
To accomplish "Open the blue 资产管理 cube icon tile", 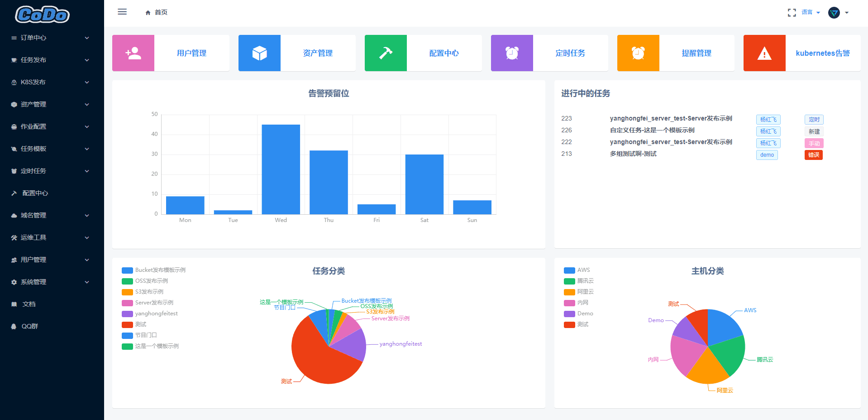I will [259, 53].
